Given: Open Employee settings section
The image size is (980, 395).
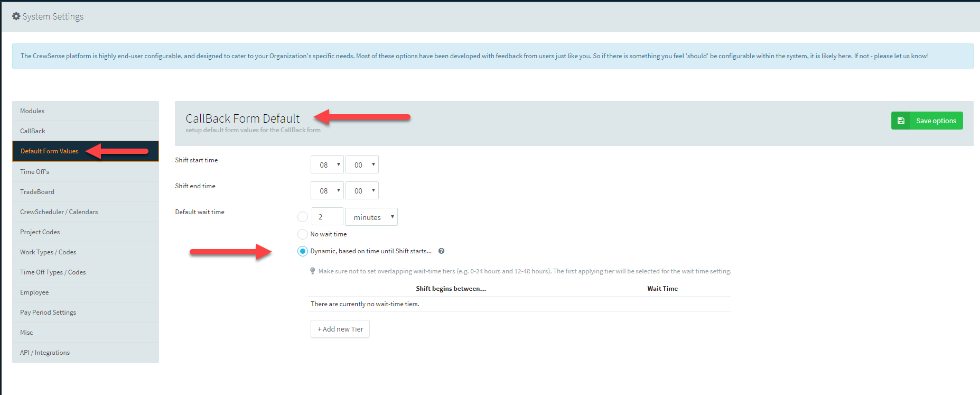Looking at the screenshot, I should pos(86,292).
